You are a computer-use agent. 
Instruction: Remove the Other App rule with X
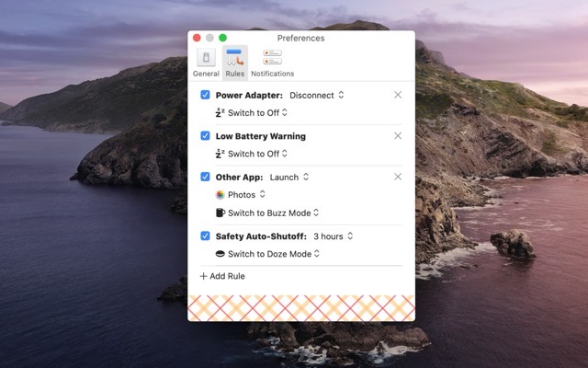(398, 177)
